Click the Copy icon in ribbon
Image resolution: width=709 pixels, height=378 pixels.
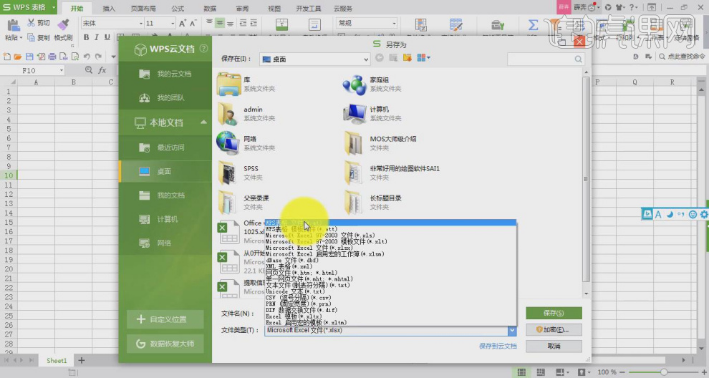pos(31,38)
